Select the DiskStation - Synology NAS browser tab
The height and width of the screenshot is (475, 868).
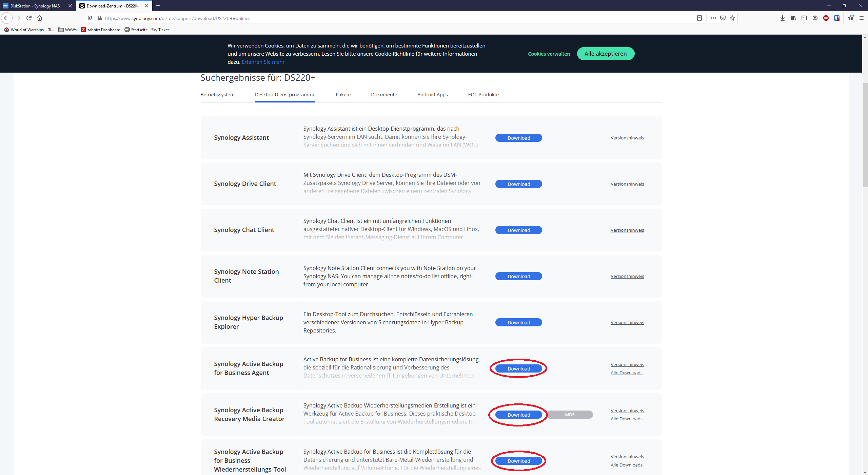[x=35, y=6]
